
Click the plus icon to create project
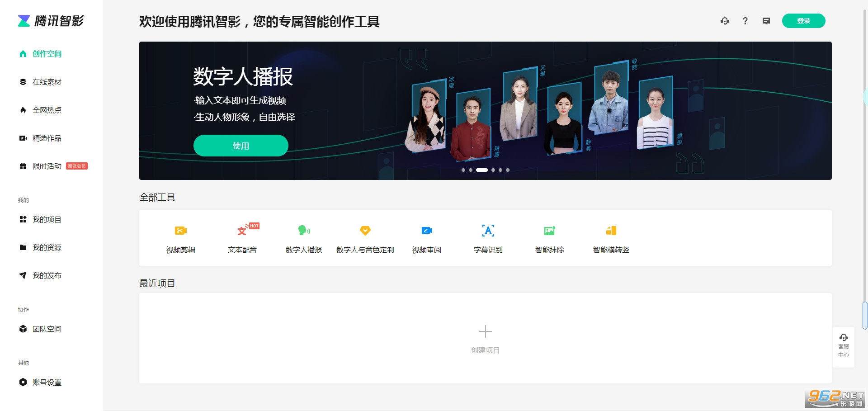486,331
